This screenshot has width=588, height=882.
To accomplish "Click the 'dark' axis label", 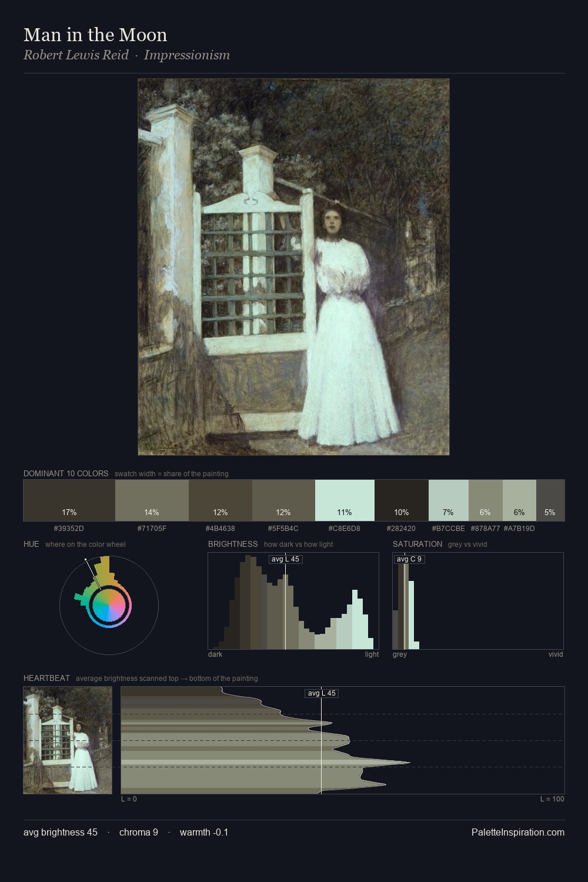I will point(215,654).
